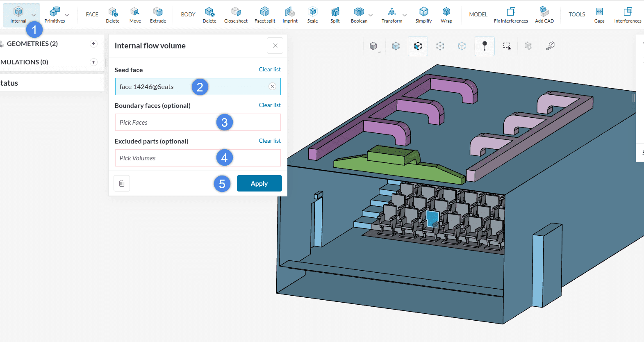Click the trash icon in the flow volume panel
644x342 pixels.
122,183
